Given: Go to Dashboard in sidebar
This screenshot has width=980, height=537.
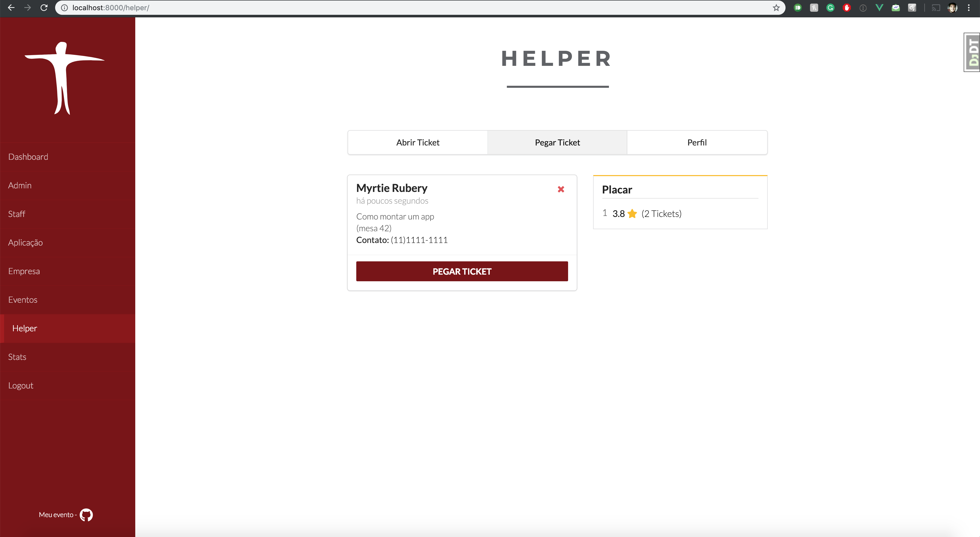Looking at the screenshot, I should (x=28, y=157).
